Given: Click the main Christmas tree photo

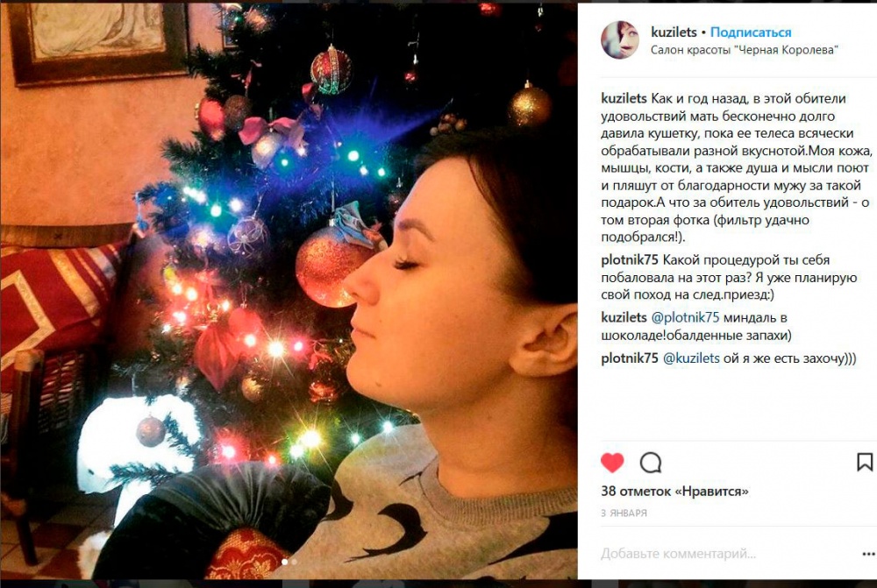Looking at the screenshot, I should (x=289, y=291).
